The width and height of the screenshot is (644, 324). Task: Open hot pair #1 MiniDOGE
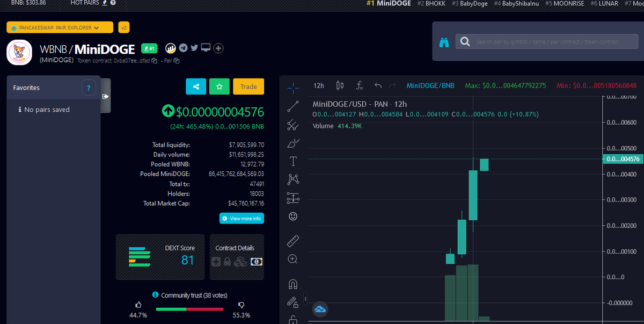(x=389, y=3)
